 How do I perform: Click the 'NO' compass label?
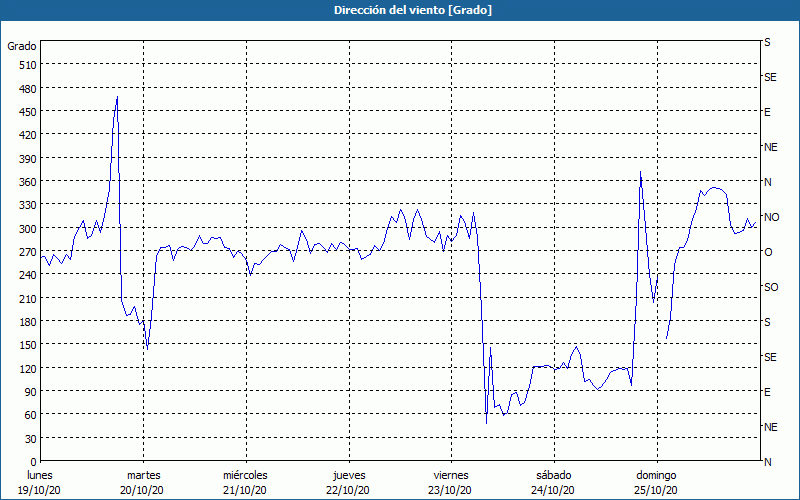(x=771, y=217)
